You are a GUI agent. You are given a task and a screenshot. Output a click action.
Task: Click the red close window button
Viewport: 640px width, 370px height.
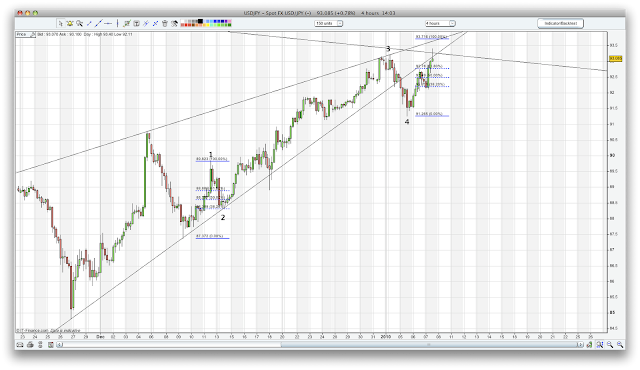coord(20,13)
